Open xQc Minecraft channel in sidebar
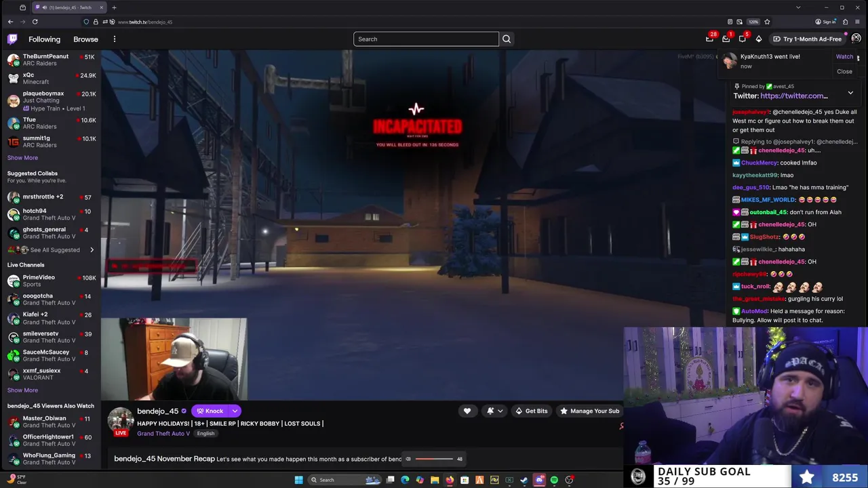 51,79
